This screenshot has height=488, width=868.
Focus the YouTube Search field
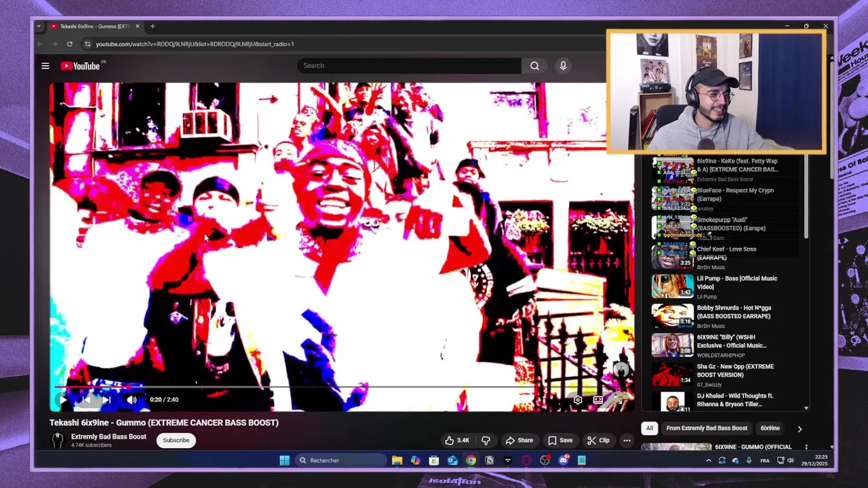tap(409, 66)
